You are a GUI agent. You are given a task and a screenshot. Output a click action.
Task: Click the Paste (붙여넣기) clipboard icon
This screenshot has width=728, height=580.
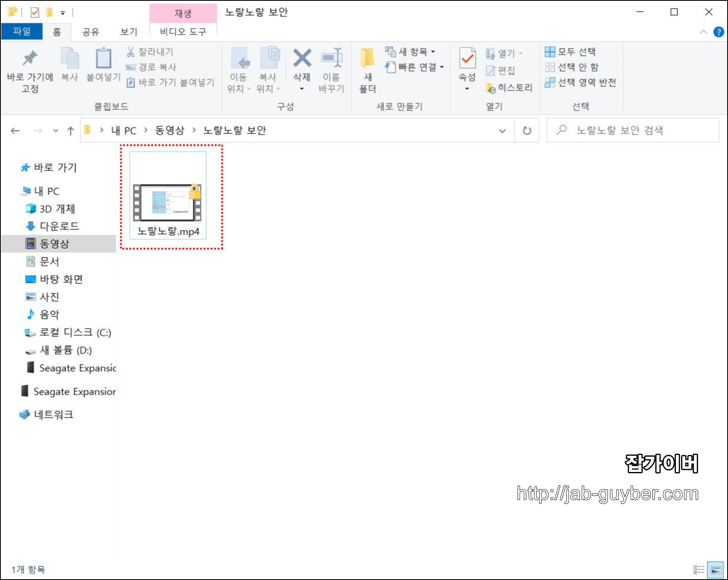pos(104,65)
